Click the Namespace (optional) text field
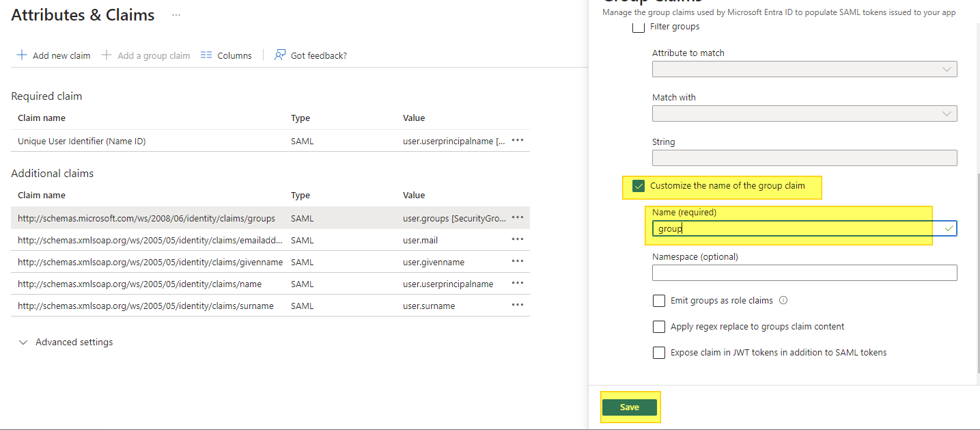980x430 pixels. pos(804,273)
